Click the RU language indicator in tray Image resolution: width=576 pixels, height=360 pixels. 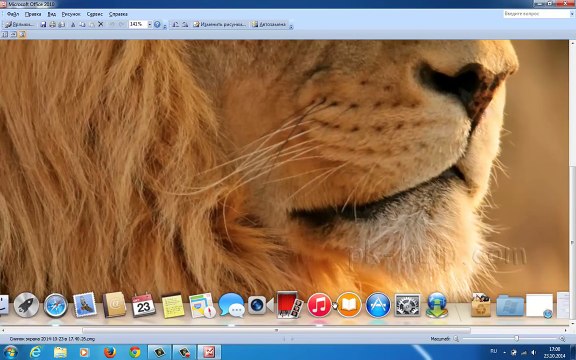point(493,352)
